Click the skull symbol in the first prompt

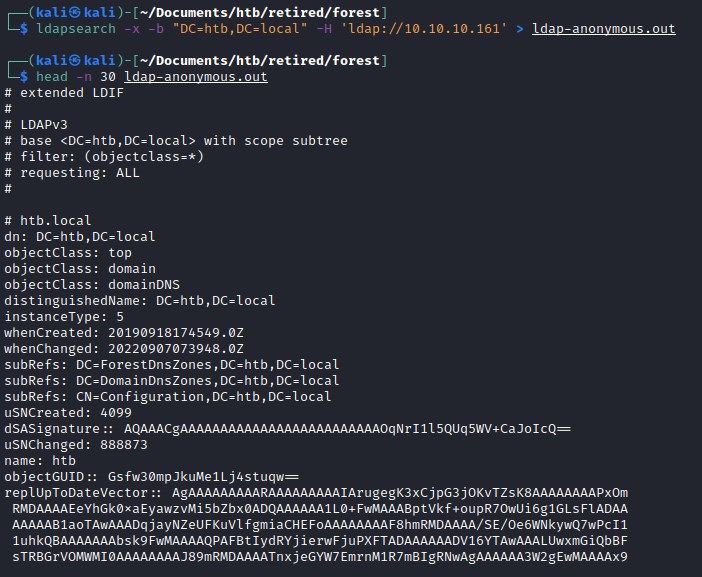tap(63, 13)
